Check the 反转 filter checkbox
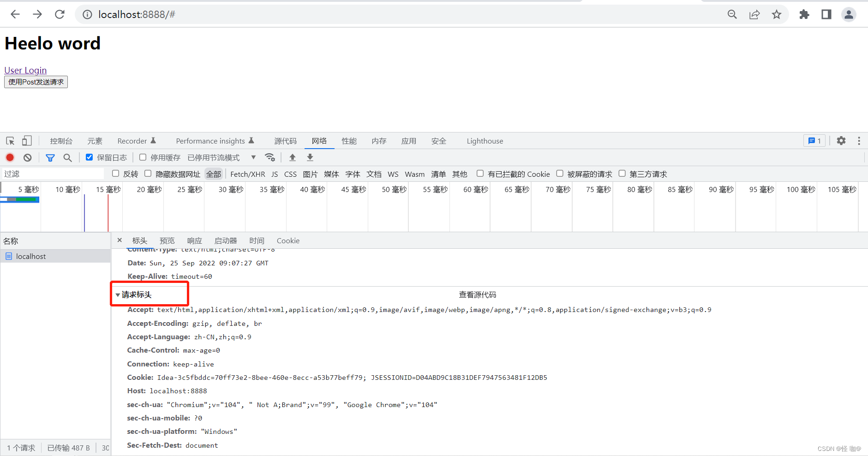 (116, 174)
